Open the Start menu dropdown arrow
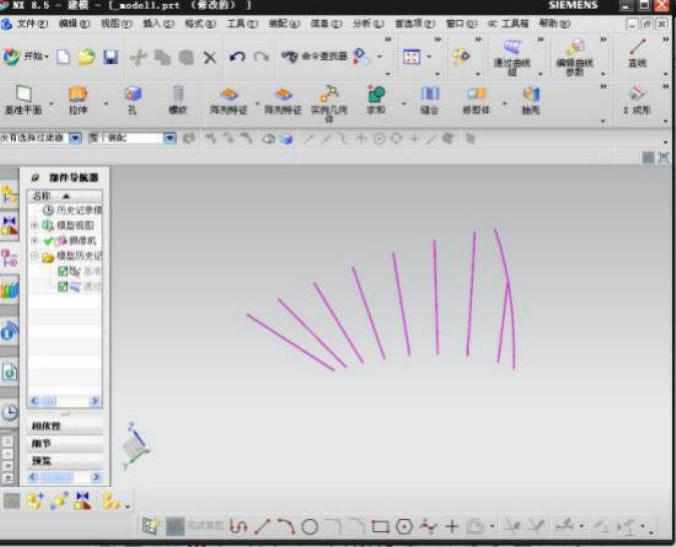Viewport: 676px width, 547px height. [x=47, y=56]
